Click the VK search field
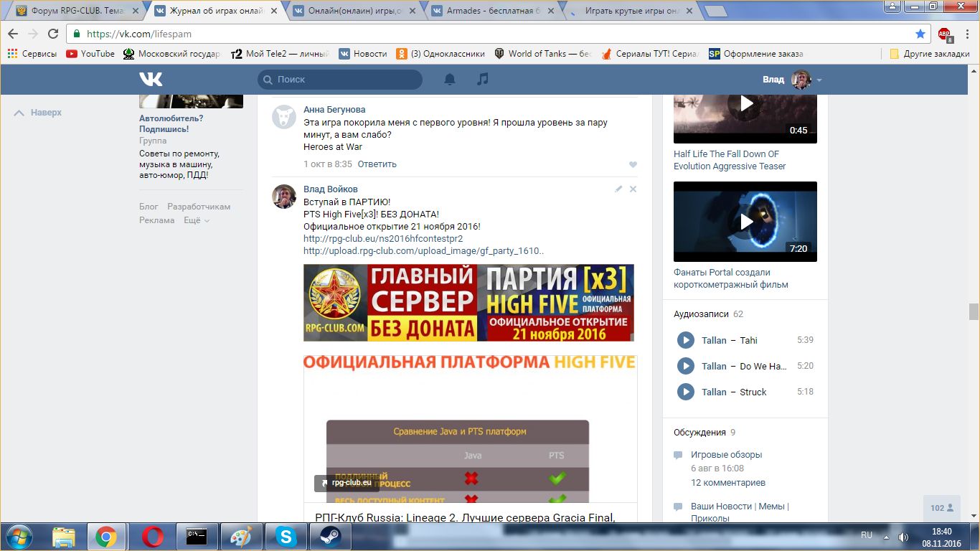The image size is (980, 551). point(340,80)
